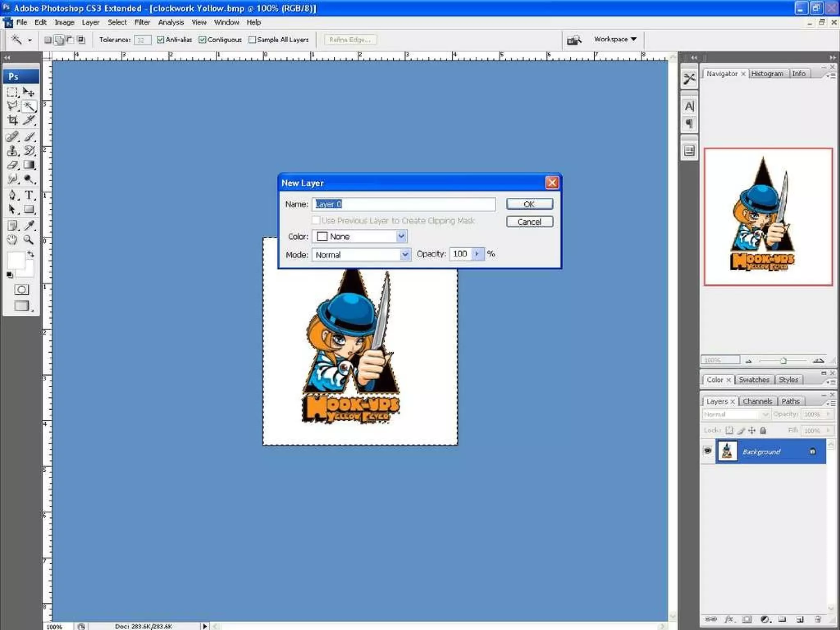Open the Workspace dropdown menu
The width and height of the screenshot is (840, 630).
615,39
